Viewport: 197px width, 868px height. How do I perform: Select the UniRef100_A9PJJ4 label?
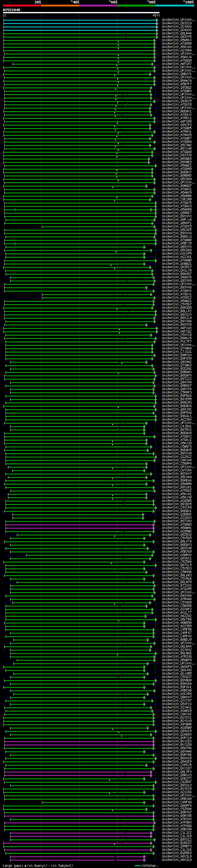click(177, 220)
